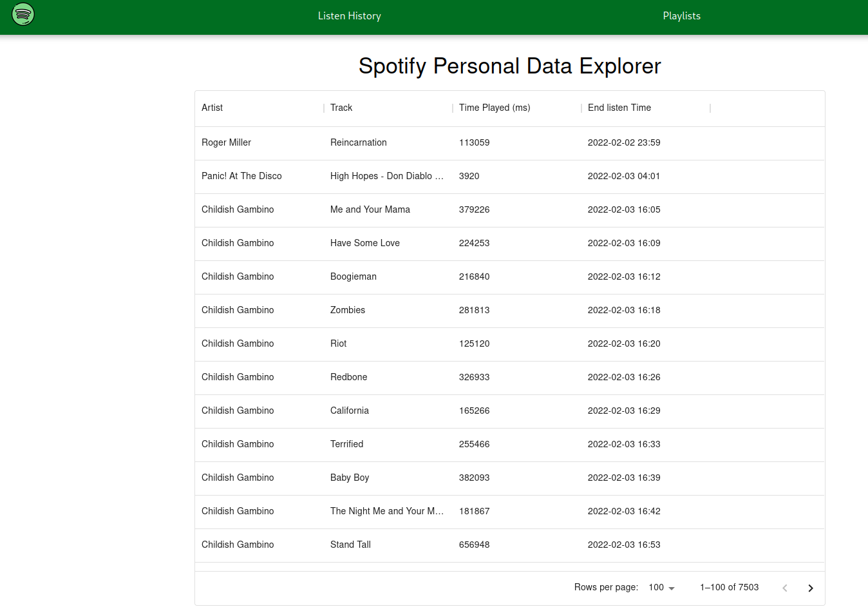Screen dimensions: 868x609
Task: Click the 2022-02-03 16:05 end time
Action: [x=624, y=209]
